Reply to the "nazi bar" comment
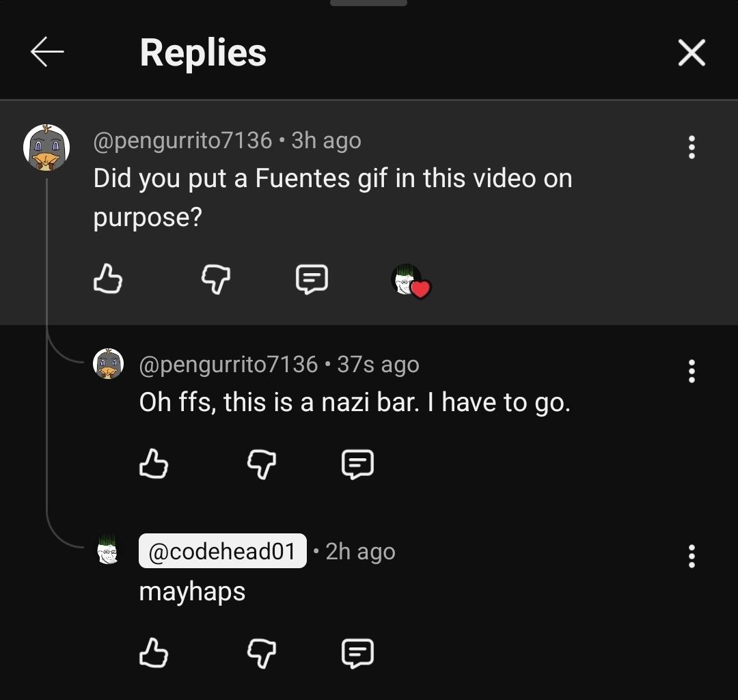Screen dimensions: 738x700 (x=357, y=464)
